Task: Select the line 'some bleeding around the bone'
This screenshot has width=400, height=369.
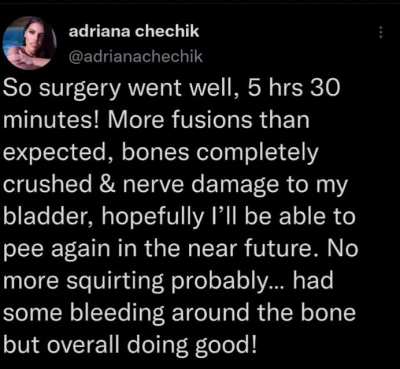Action: (180, 314)
